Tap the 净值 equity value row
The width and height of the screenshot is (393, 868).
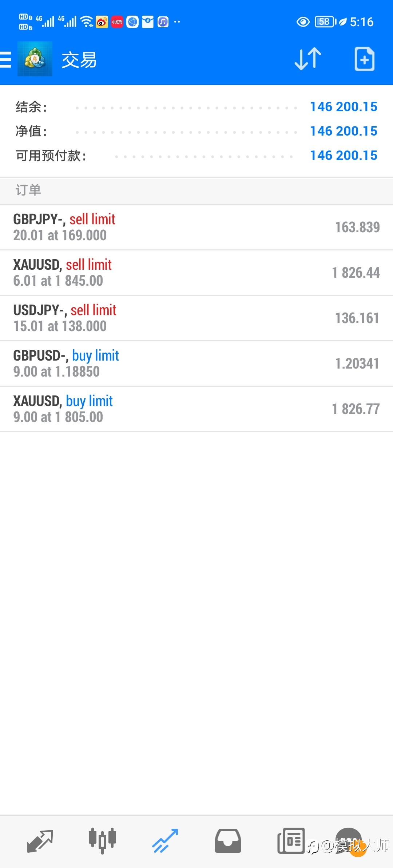tap(196, 131)
